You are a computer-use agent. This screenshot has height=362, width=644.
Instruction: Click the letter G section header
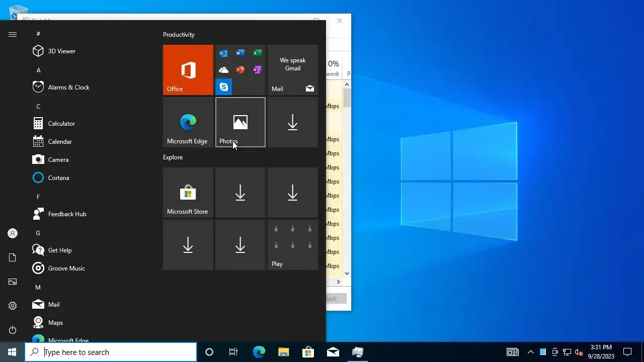pyautogui.click(x=38, y=233)
